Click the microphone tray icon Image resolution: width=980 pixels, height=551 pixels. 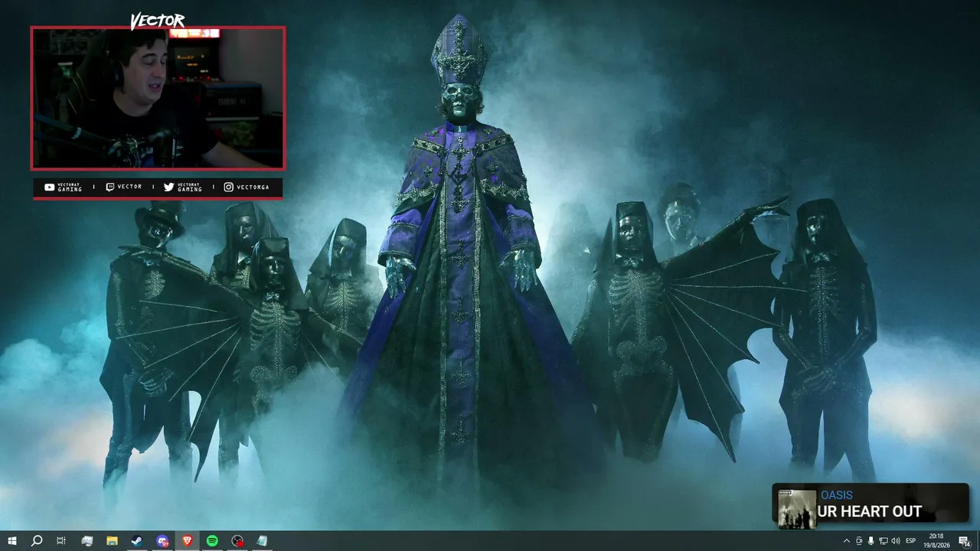pyautogui.click(x=871, y=541)
